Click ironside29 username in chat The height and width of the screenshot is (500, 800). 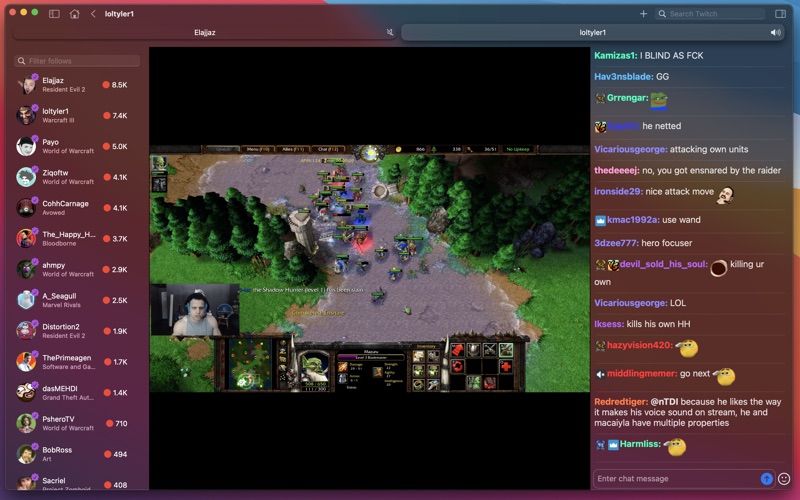point(618,192)
